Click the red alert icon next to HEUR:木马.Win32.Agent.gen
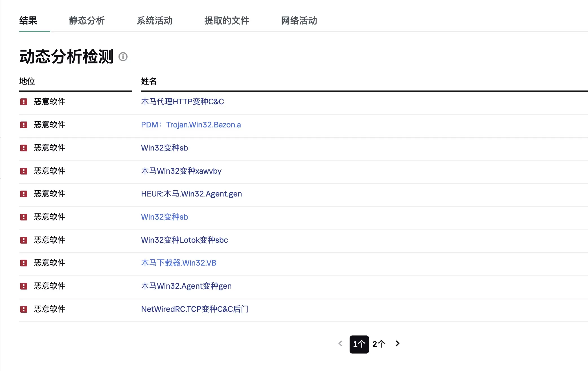Image resolution: width=588 pixels, height=371 pixels. click(24, 194)
